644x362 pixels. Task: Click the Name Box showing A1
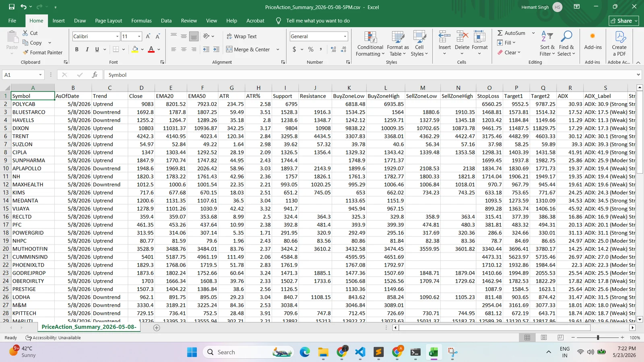(23, 75)
